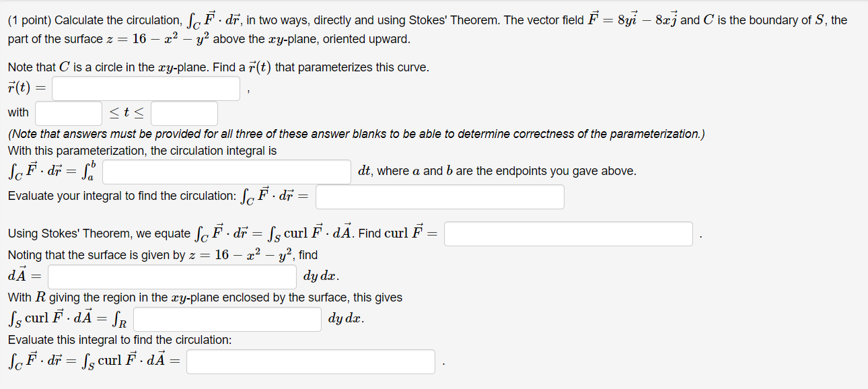Select the dy dx label after dA field
The width and height of the screenshot is (868, 389).
(320, 276)
